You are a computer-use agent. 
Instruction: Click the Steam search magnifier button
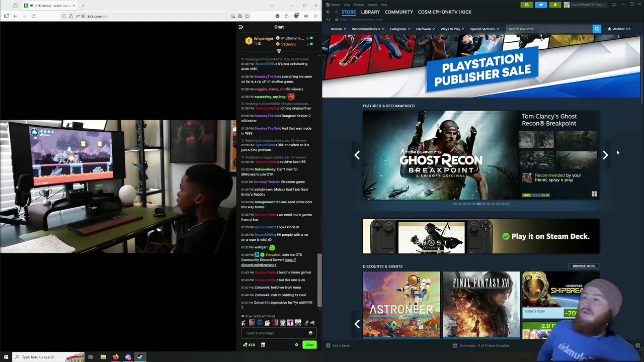597,29
